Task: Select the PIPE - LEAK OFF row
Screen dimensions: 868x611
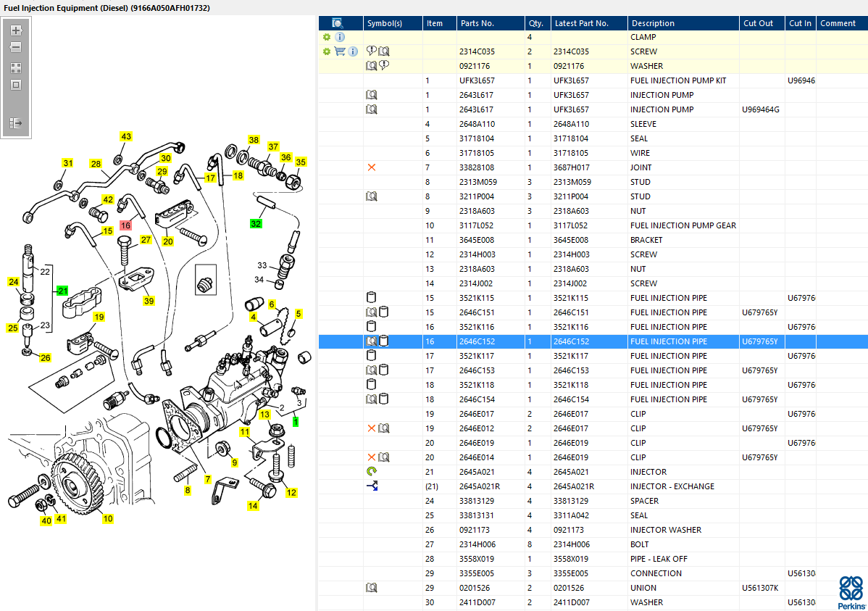Action: pos(659,559)
